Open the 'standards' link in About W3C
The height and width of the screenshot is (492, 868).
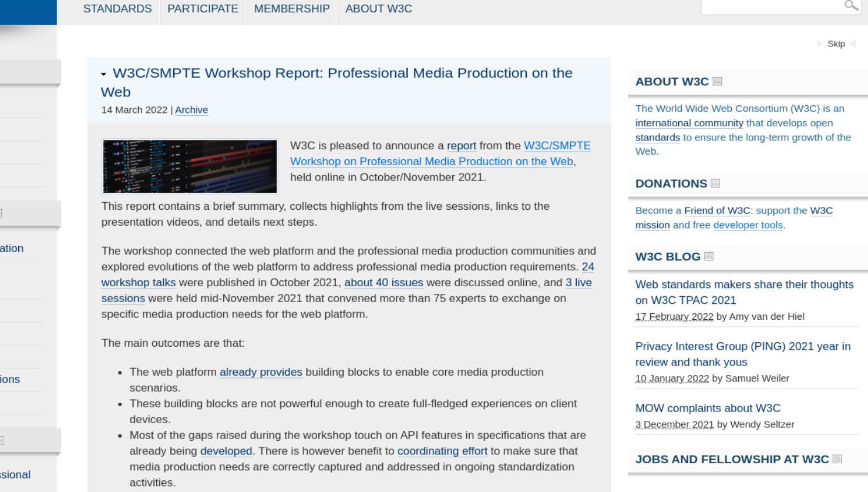point(658,137)
